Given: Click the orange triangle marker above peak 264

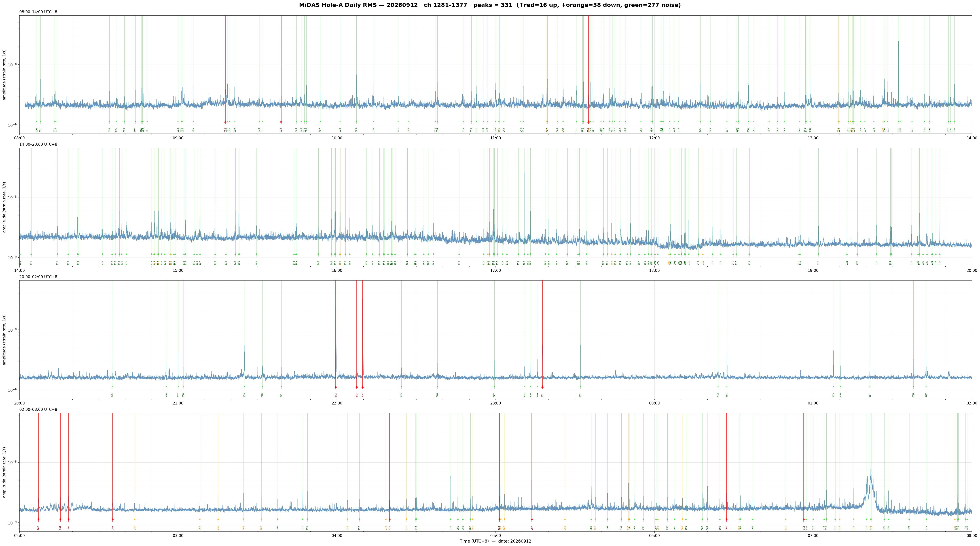Looking at the screenshot, I should click(135, 519).
